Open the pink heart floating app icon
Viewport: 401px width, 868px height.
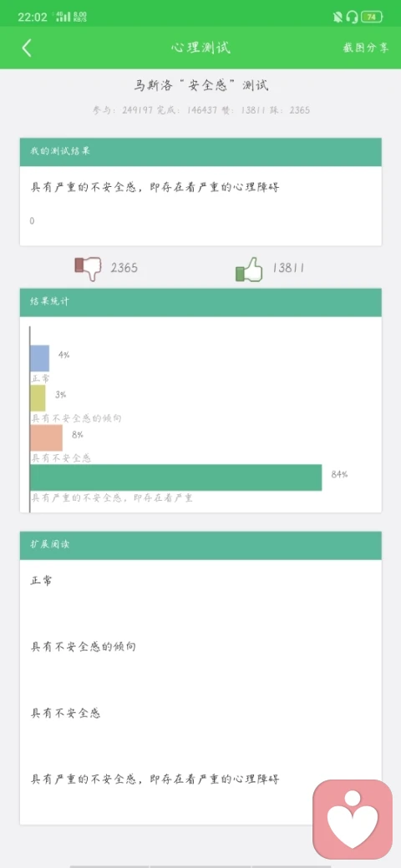pos(353,818)
